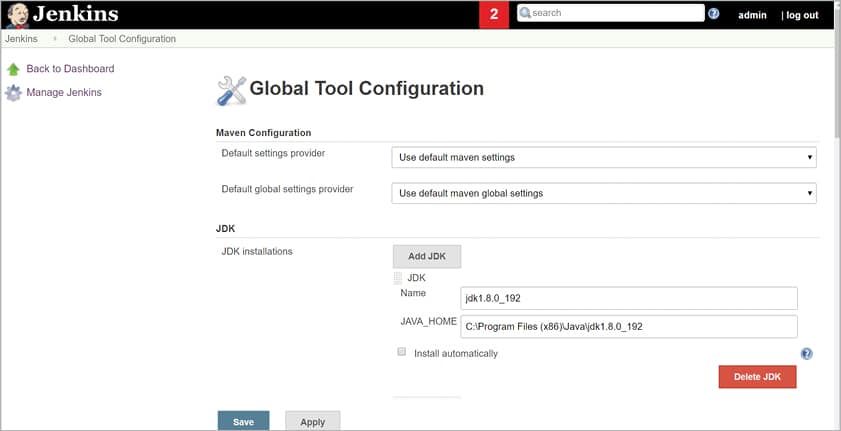Select Global Tool Configuration breadcrumb
The height and width of the screenshot is (431, 841).
coord(122,39)
